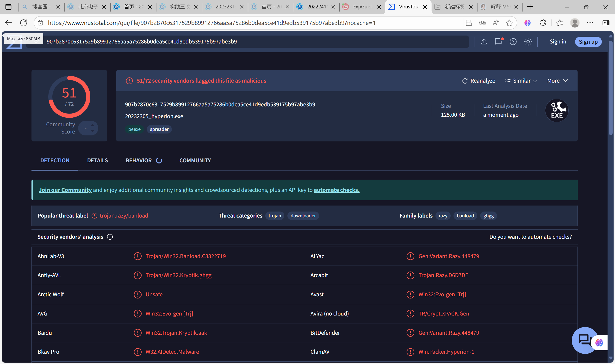The width and height of the screenshot is (615, 364).
Task: Click the upload file icon in header
Action: click(484, 42)
